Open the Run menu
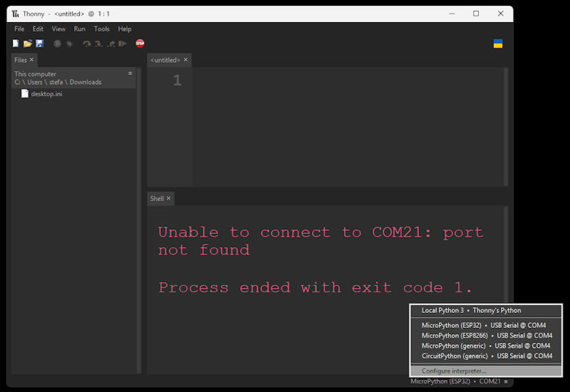Screen dimensions: 570x392 [x=79, y=29]
